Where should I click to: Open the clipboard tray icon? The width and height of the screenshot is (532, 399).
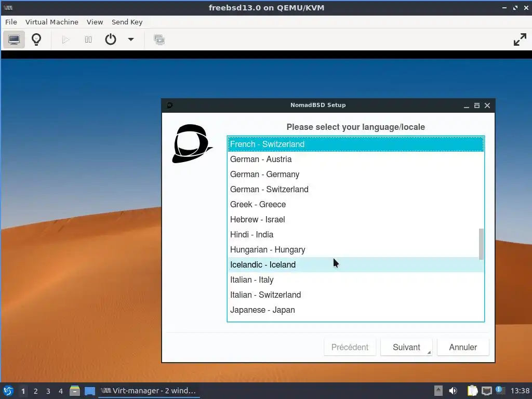click(472, 391)
